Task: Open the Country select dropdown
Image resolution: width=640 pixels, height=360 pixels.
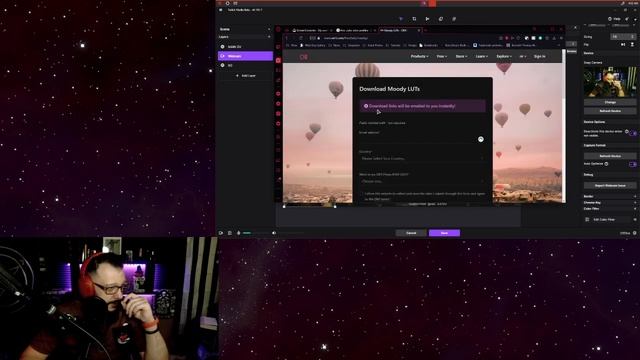Action: click(422, 158)
